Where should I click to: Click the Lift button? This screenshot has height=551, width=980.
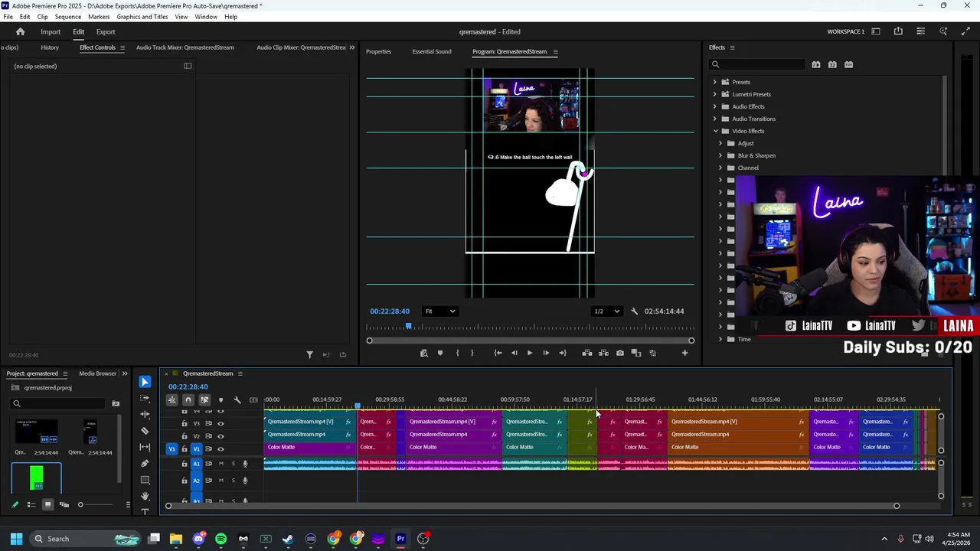(587, 353)
